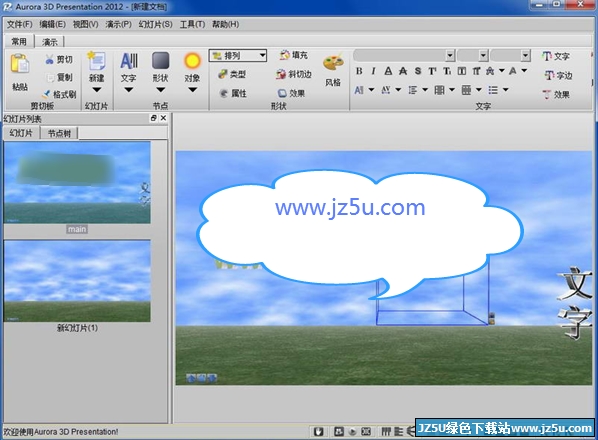
Task: Click the top-align icon in status bar
Action: click(386, 432)
